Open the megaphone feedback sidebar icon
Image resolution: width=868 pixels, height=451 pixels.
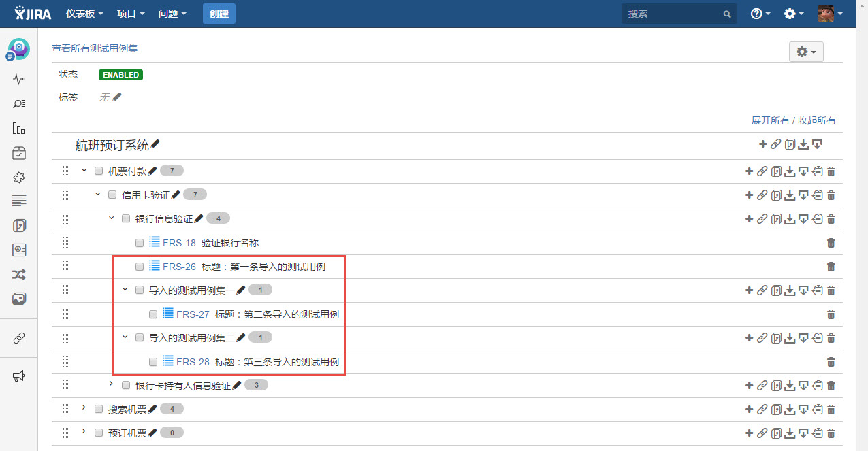coord(19,376)
